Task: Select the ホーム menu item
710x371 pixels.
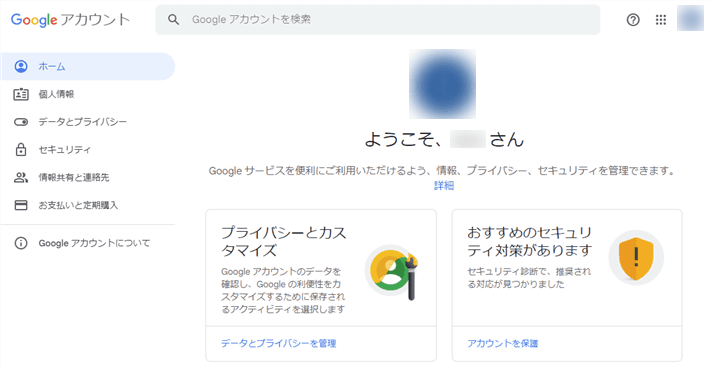Action: 87,66
